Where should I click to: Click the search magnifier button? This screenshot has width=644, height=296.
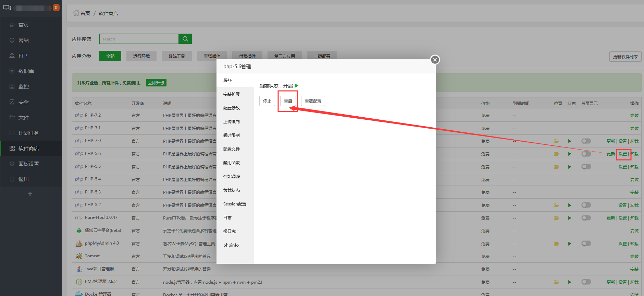(185, 39)
